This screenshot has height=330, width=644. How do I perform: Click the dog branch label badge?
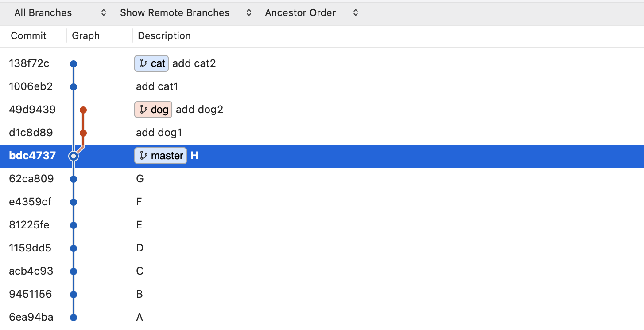153,110
